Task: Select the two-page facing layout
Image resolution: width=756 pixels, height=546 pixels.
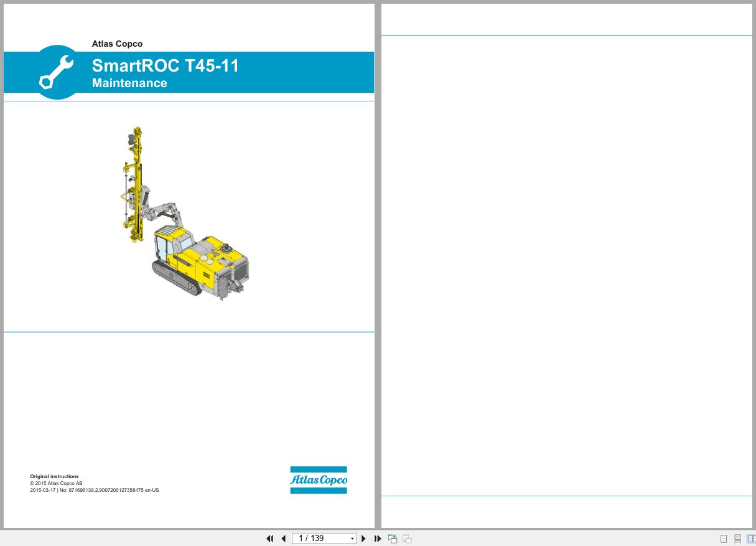Action: [x=751, y=539]
